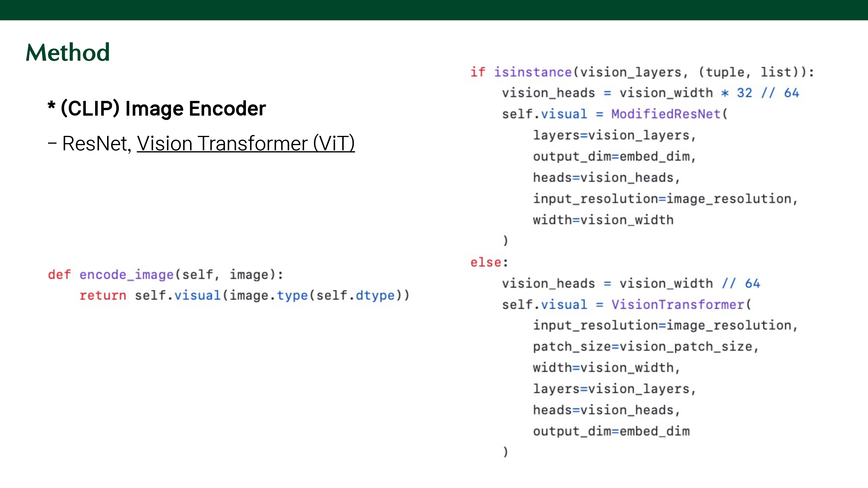
Task: Click the VisionTransformer class name
Action: pyautogui.click(x=677, y=304)
